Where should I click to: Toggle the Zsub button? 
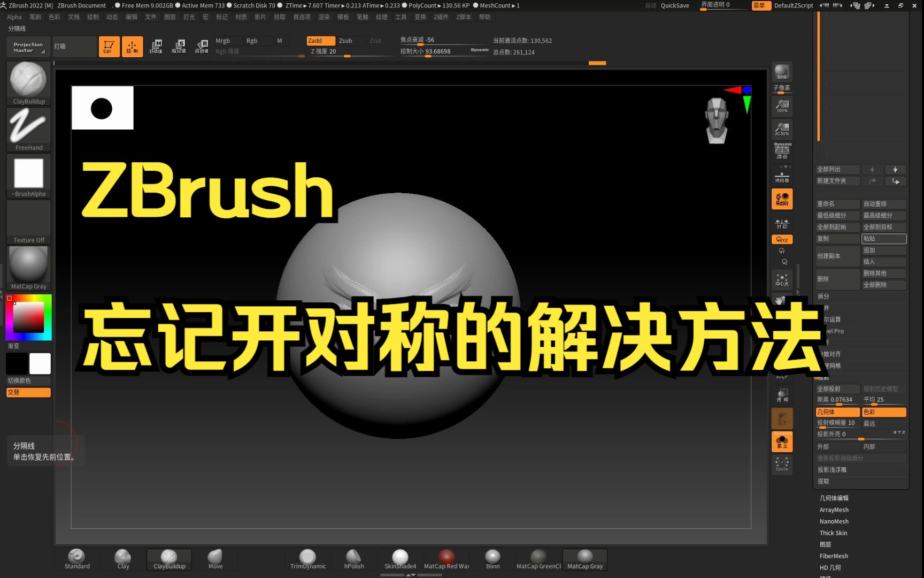pos(351,41)
